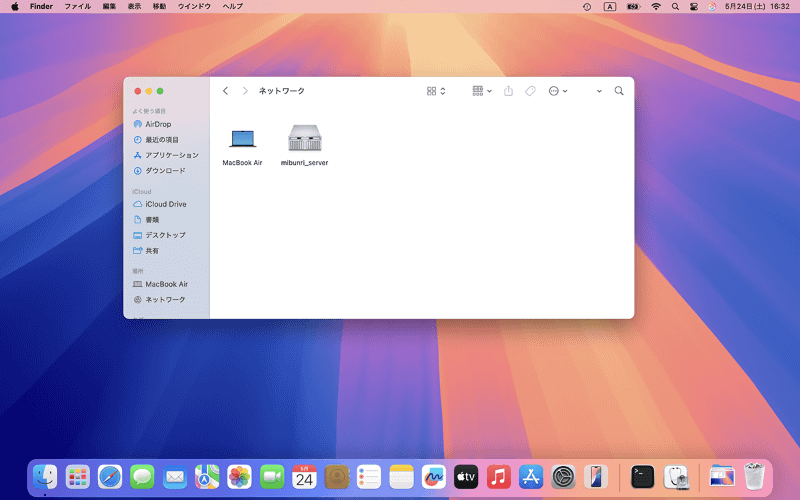Open 共有 in the sidebar

click(x=146, y=251)
